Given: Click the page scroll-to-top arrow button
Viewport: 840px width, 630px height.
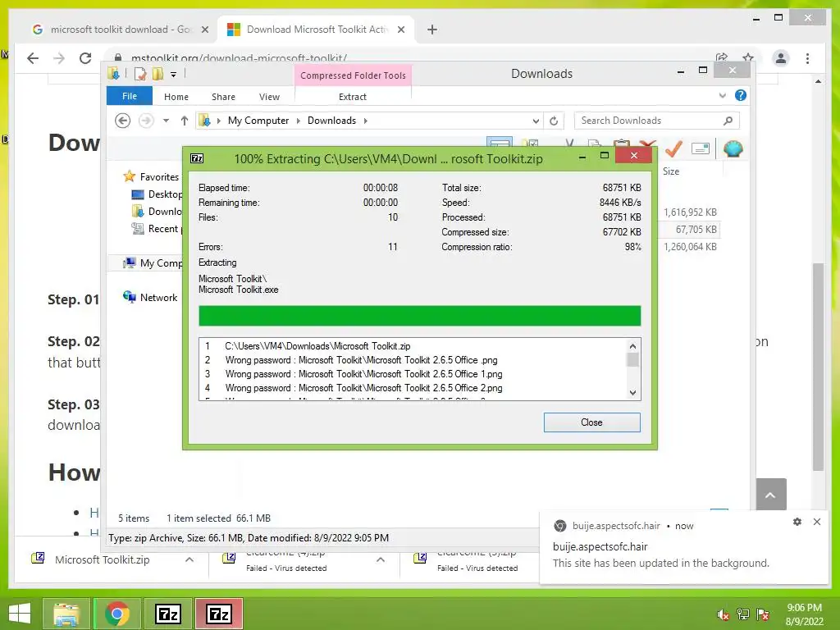Looking at the screenshot, I should point(771,495).
